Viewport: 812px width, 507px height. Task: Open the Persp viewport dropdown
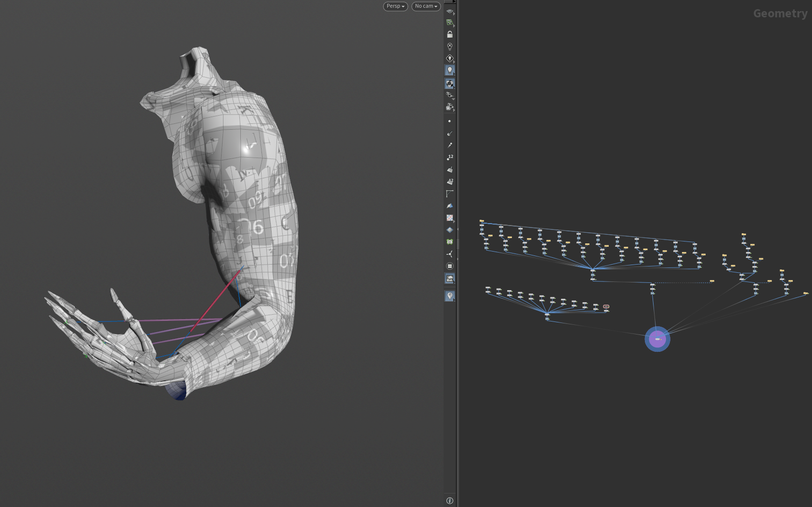pyautogui.click(x=395, y=6)
